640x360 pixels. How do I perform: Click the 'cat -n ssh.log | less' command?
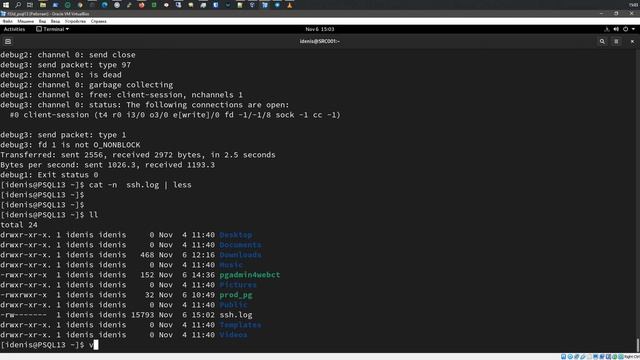(140, 185)
